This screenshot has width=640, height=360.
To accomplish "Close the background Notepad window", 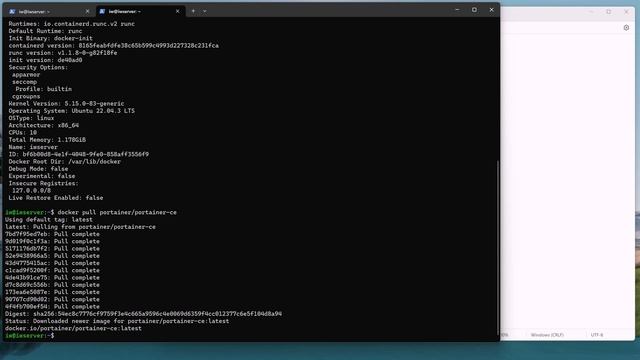I will [x=626, y=12].
